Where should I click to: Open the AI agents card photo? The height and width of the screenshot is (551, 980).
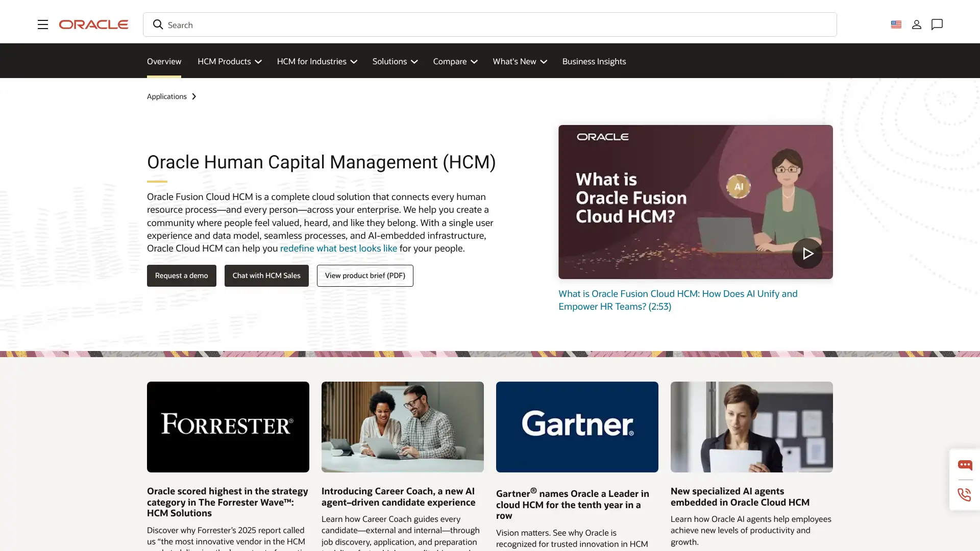pyautogui.click(x=751, y=427)
